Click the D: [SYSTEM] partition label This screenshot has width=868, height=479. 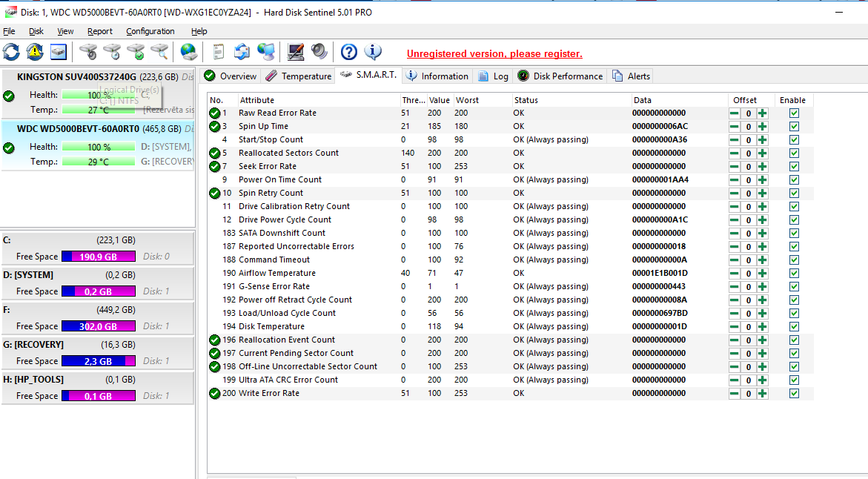(28, 274)
